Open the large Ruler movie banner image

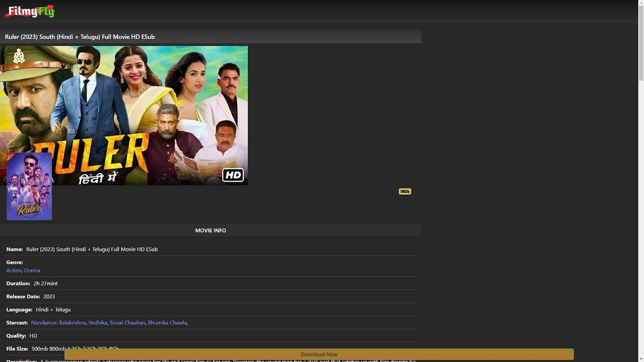coord(124,115)
